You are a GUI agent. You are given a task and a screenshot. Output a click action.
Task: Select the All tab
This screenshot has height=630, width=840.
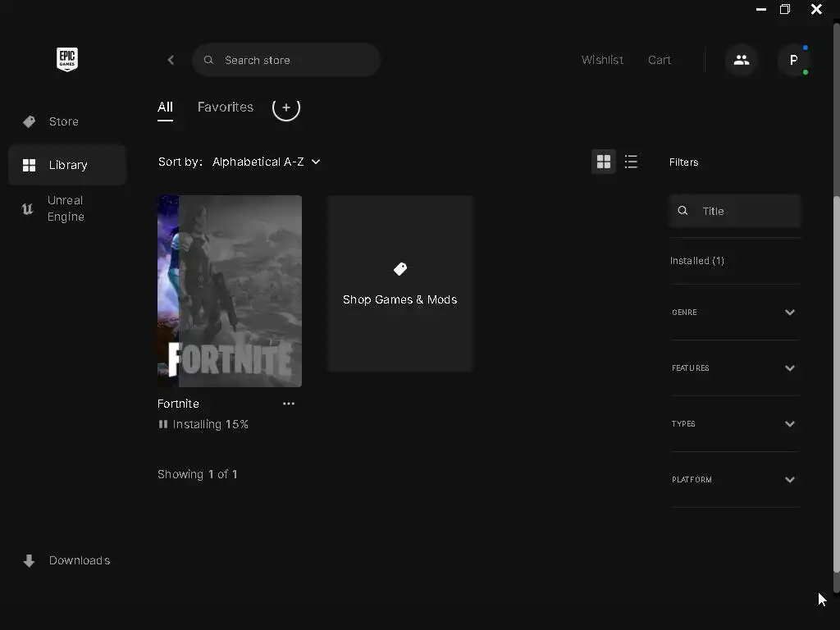coord(165,107)
